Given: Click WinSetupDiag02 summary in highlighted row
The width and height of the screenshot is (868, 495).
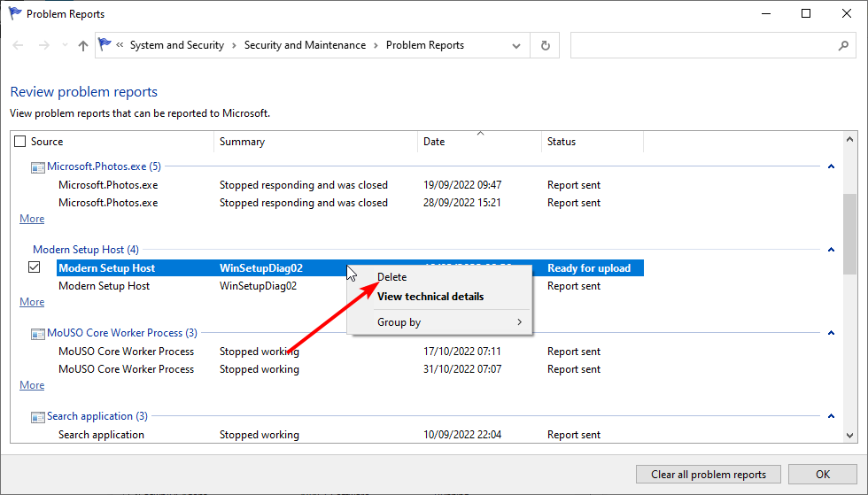Looking at the screenshot, I should click(261, 268).
